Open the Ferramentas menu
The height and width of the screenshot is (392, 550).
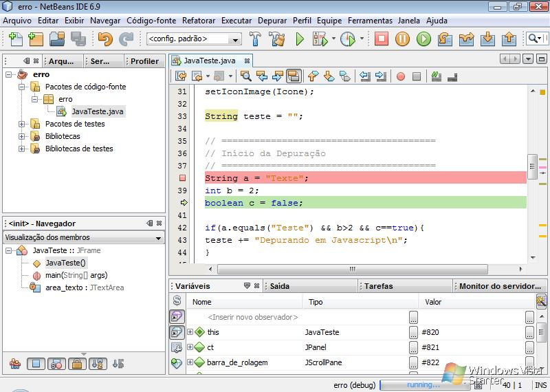(x=370, y=21)
